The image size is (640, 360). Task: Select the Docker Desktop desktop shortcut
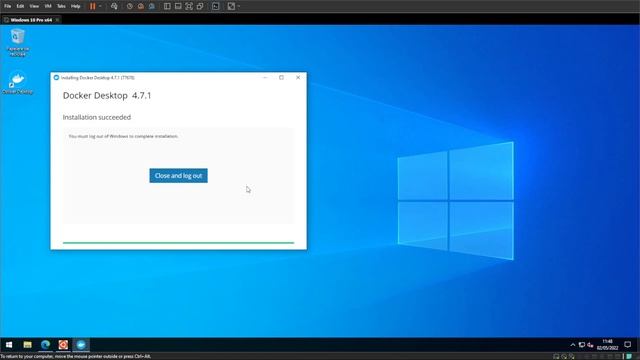point(18,83)
